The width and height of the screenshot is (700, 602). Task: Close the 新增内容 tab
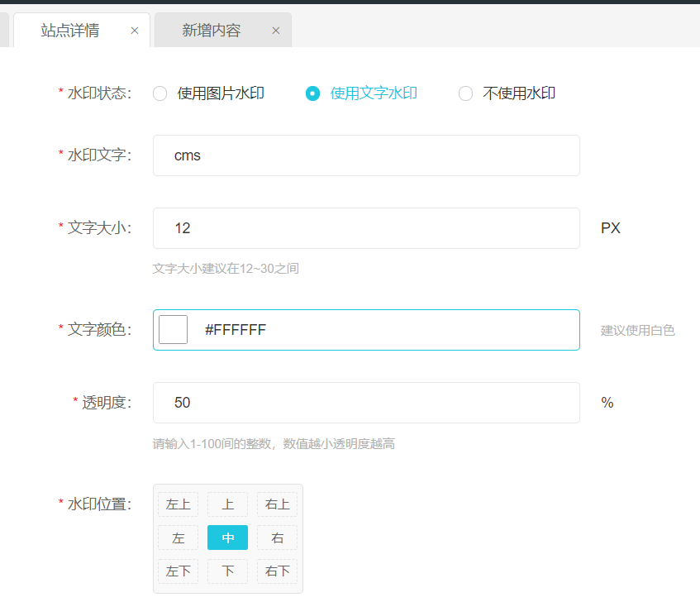[276, 31]
